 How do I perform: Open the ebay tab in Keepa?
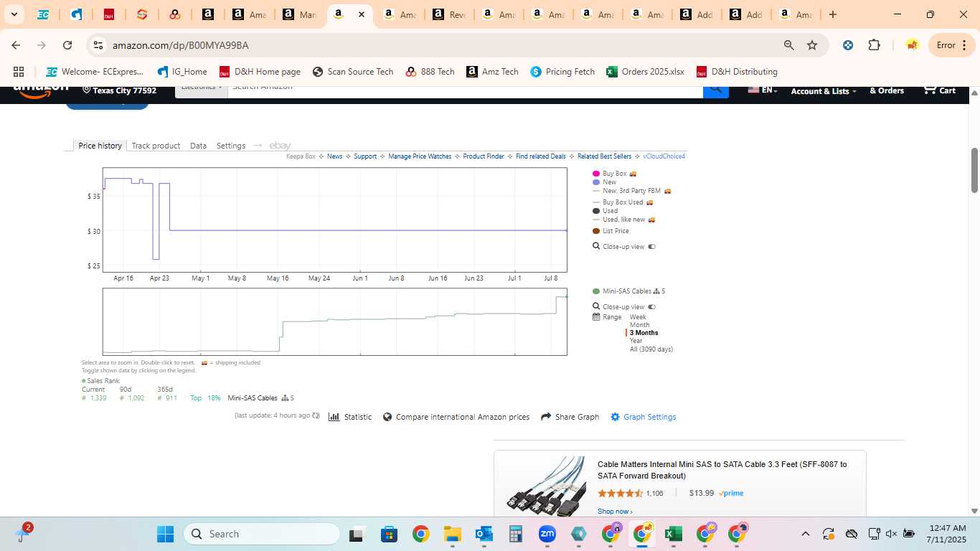(280, 146)
